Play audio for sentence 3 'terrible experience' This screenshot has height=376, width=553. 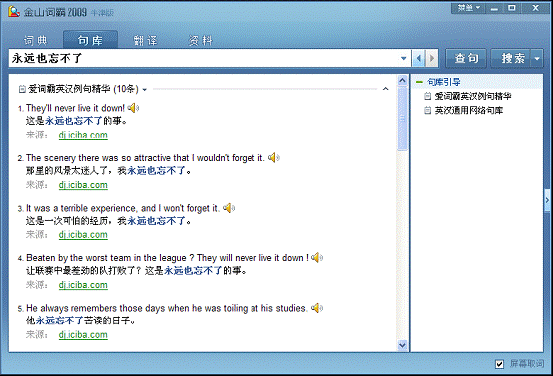coord(229,208)
